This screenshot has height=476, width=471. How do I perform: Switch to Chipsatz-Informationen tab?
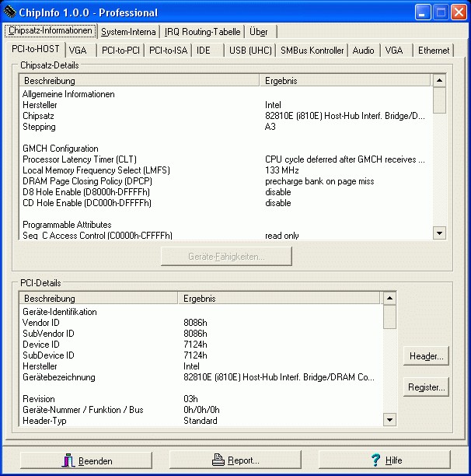pyautogui.click(x=51, y=30)
